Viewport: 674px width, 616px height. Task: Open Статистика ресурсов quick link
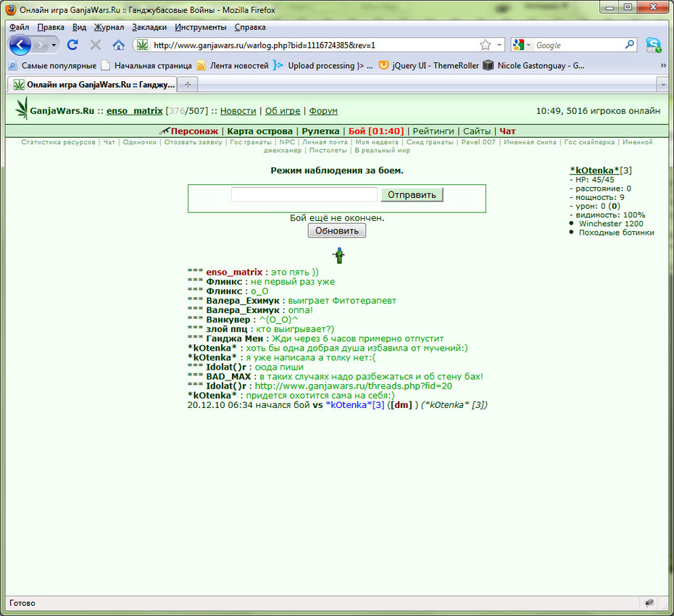(59, 142)
